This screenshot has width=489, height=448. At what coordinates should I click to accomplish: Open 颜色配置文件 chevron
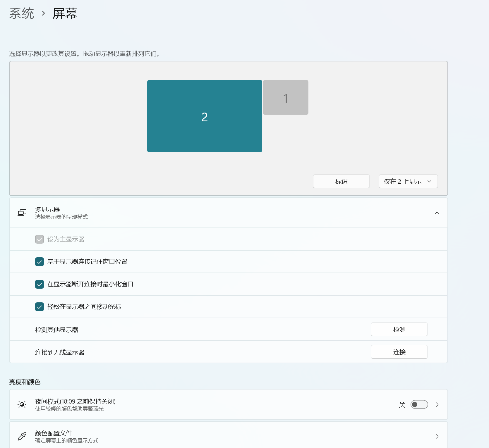click(x=437, y=436)
